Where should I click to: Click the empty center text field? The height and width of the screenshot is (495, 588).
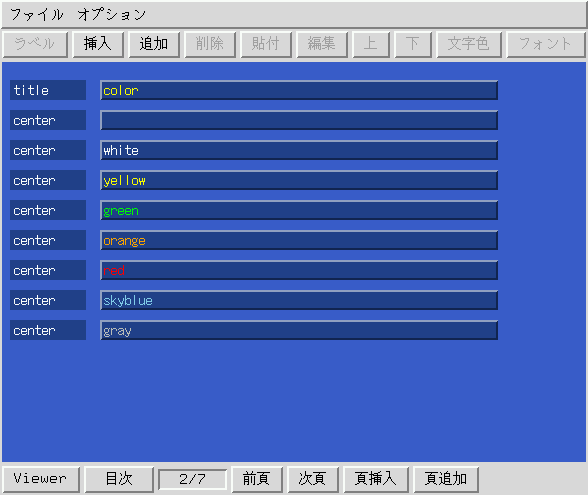[x=299, y=120]
